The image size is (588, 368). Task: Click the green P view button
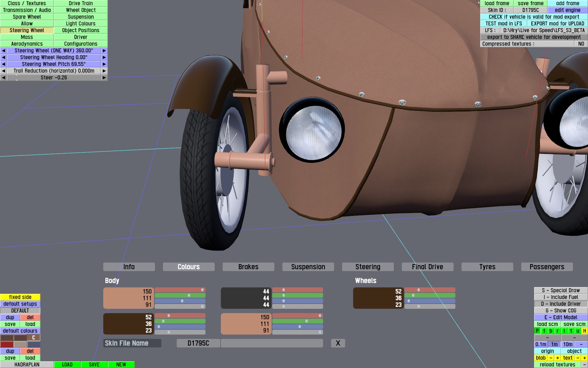click(x=537, y=331)
